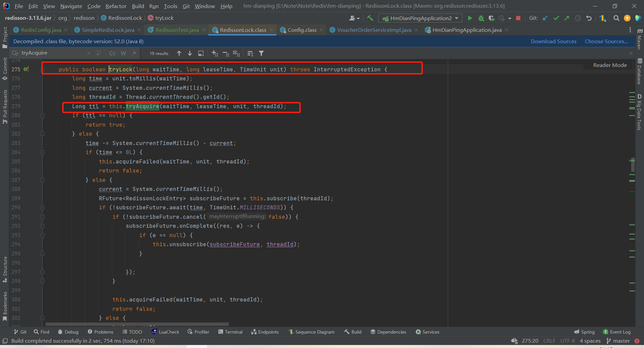This screenshot has height=348, width=644.
Task: Open run configuration dropdown HmDianPingApplication2
Action: (x=420, y=18)
